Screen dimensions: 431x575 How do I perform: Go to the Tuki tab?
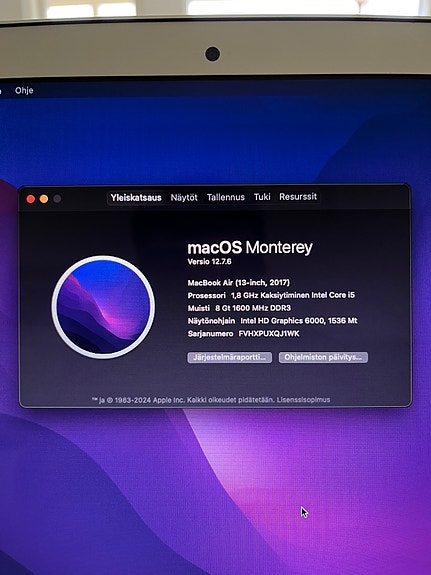coord(262,197)
